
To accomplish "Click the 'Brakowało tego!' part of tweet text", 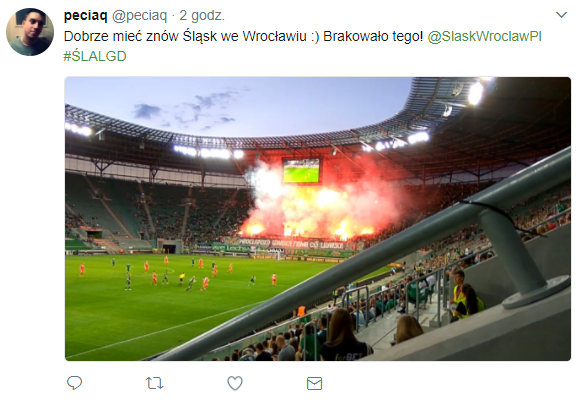I will tap(373, 36).
